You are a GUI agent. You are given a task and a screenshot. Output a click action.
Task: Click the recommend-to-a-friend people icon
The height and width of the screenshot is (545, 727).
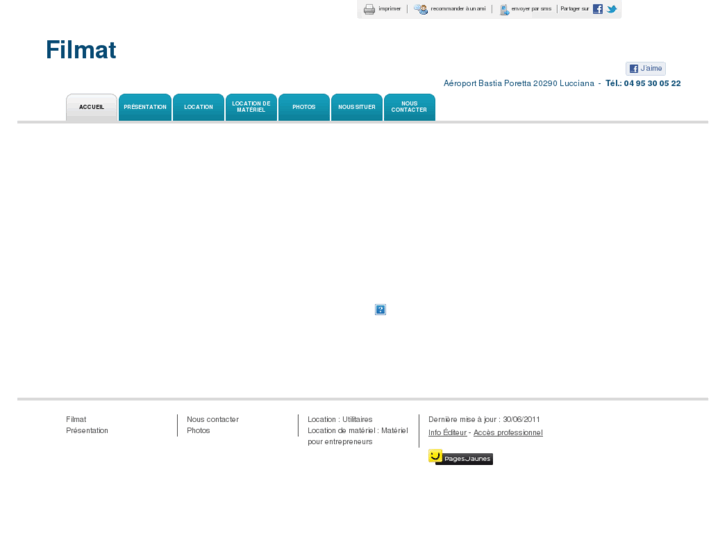click(x=421, y=9)
